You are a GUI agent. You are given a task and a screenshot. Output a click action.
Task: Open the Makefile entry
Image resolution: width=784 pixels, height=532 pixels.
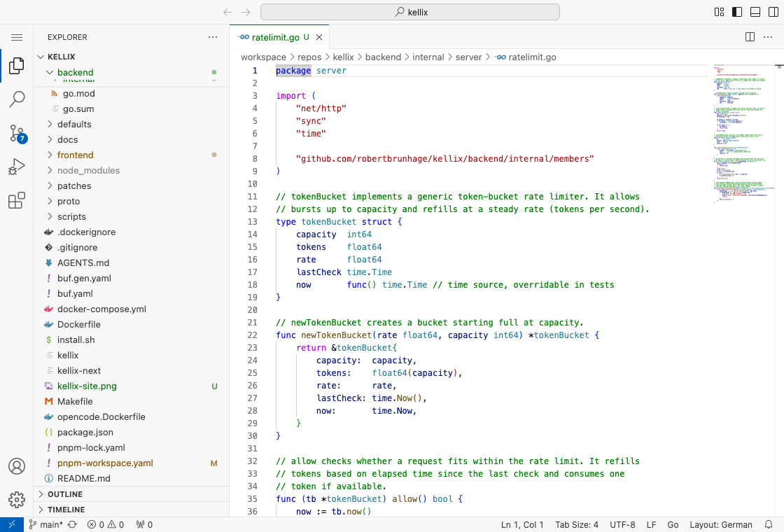pyautogui.click(x=132, y=402)
